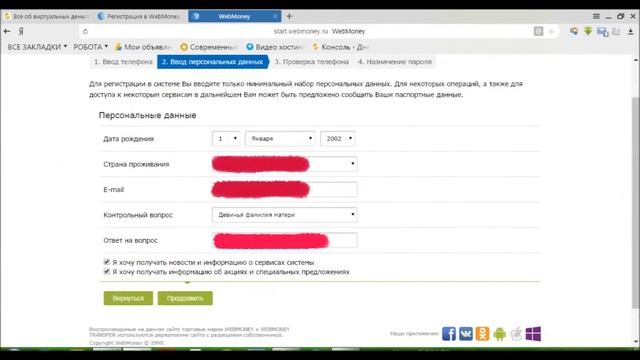Open the birth day dropdown showing 1

226,139
